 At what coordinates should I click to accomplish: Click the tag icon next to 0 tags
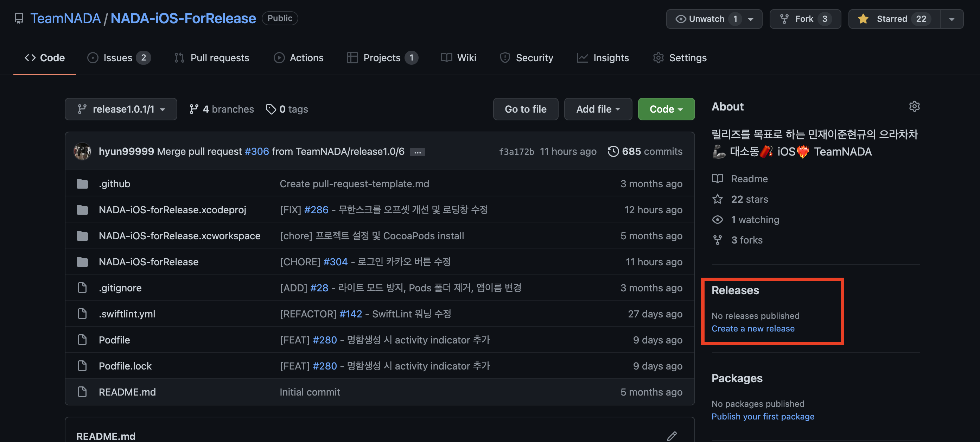(x=271, y=109)
